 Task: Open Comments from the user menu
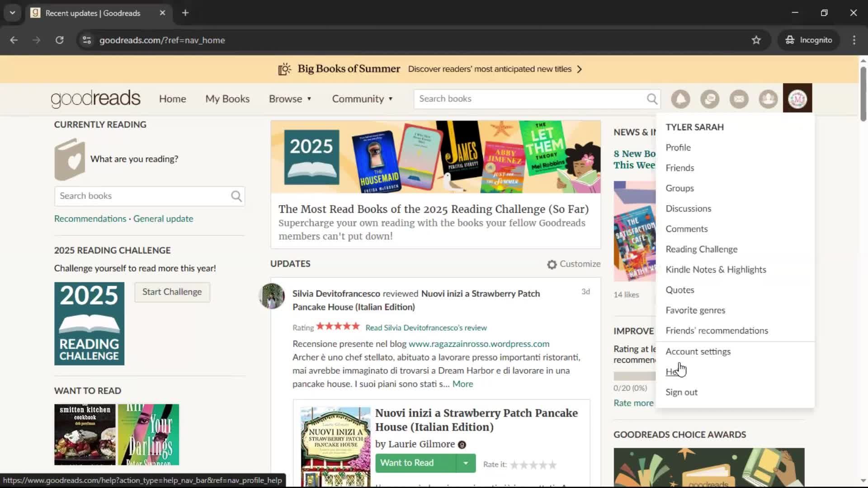[687, 229]
